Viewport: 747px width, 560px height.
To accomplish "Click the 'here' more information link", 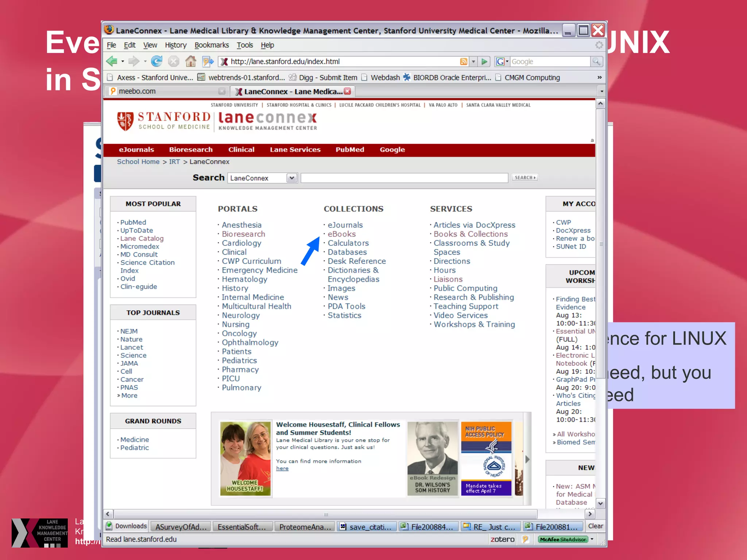I will pos(282,468).
